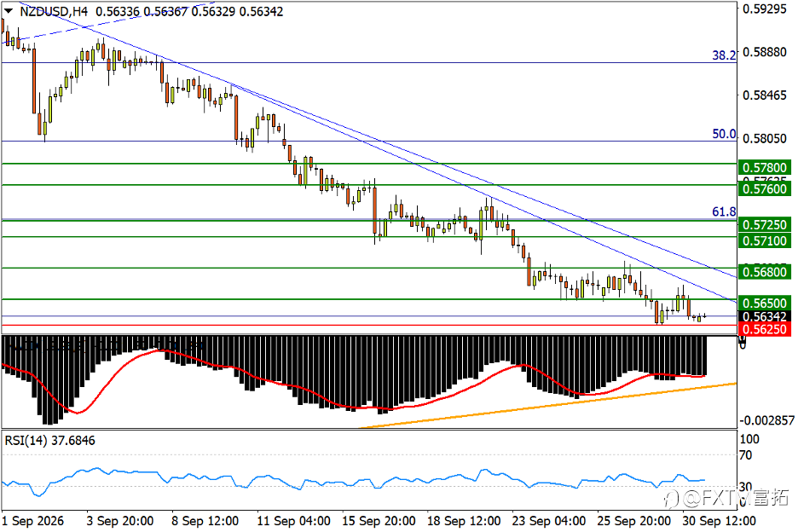798x532 pixels.
Task: Select the green 0.57100 price level tag
Action: pos(765,240)
